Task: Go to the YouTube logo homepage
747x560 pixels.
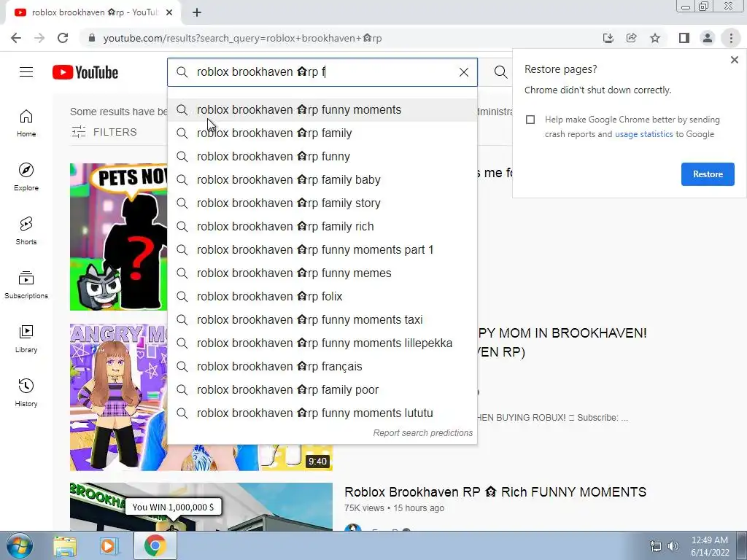Action: click(85, 72)
